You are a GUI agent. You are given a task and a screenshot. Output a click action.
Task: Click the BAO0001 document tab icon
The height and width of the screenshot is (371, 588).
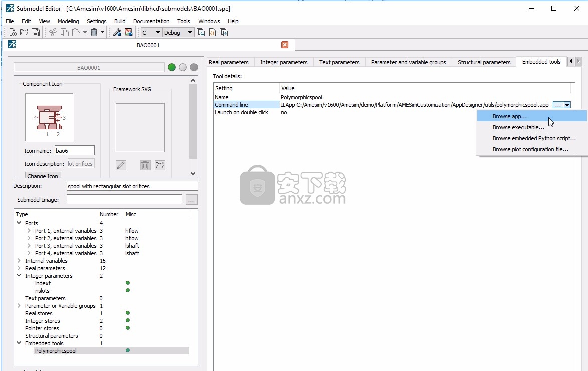tap(12, 45)
